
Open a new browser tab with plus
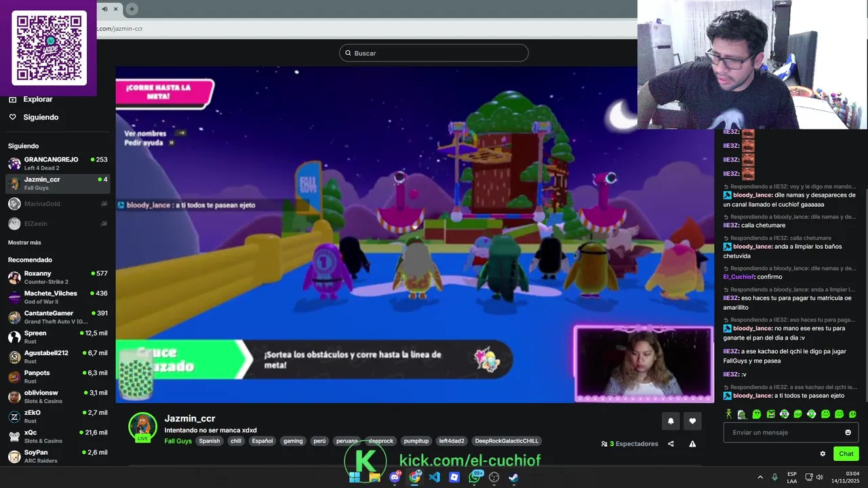132,9
